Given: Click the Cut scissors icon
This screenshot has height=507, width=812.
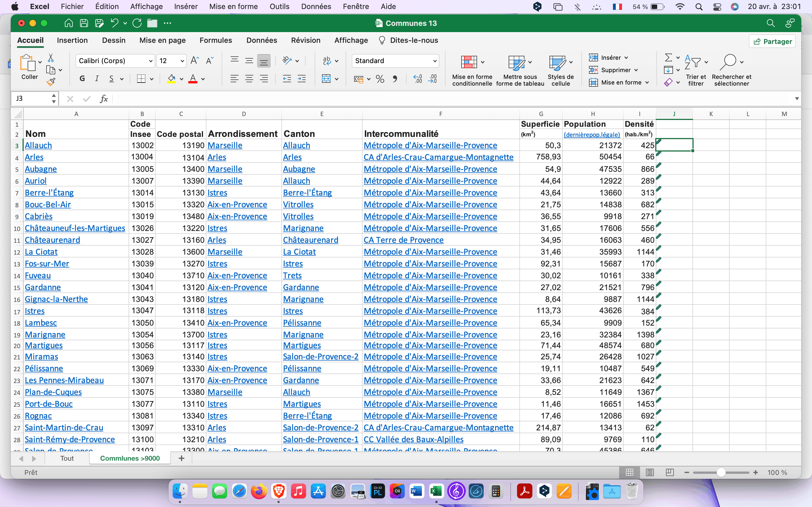Looking at the screenshot, I should point(51,58).
